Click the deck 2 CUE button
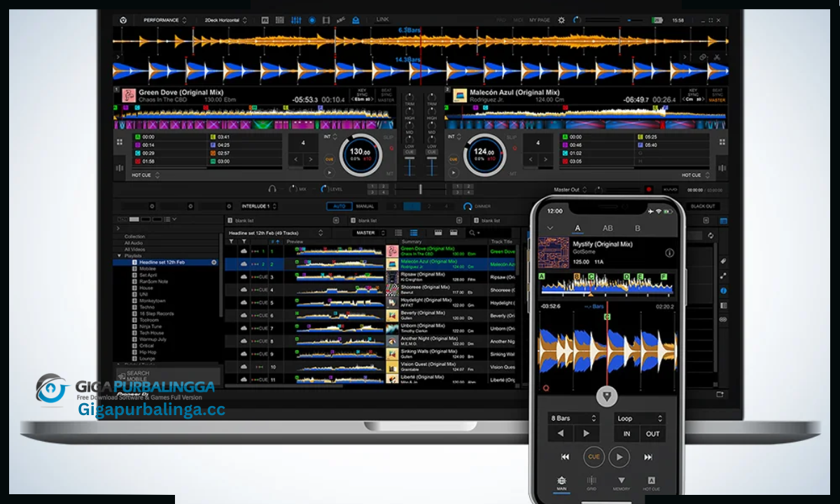This screenshot has width=840, height=504. (454, 160)
